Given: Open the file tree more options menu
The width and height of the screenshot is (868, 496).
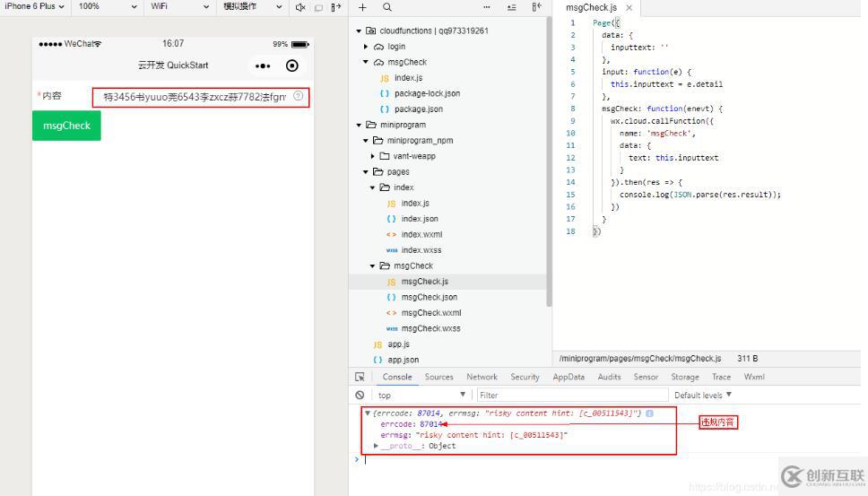Looking at the screenshot, I should (487, 7).
